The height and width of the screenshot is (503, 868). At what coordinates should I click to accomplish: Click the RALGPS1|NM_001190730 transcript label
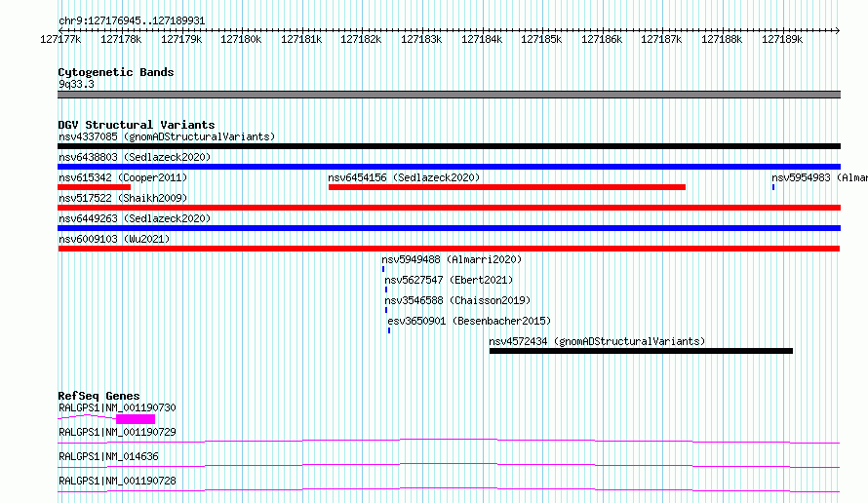tap(117, 407)
